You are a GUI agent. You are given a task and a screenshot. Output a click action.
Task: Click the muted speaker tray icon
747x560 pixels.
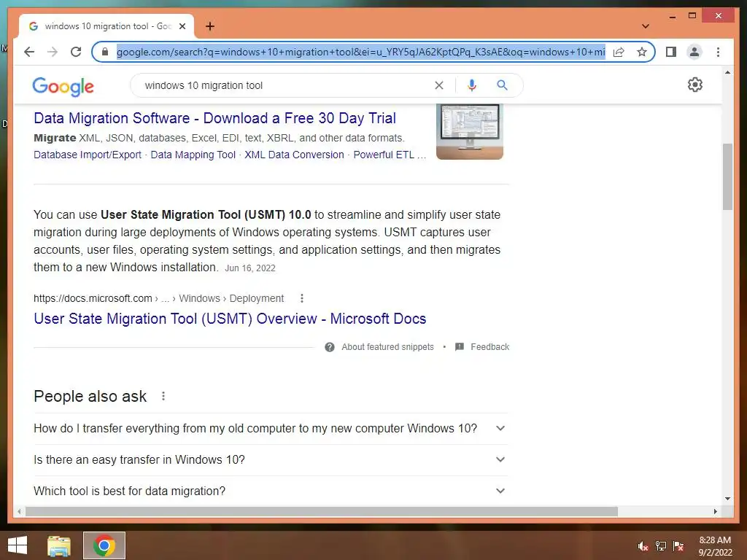tap(643, 546)
